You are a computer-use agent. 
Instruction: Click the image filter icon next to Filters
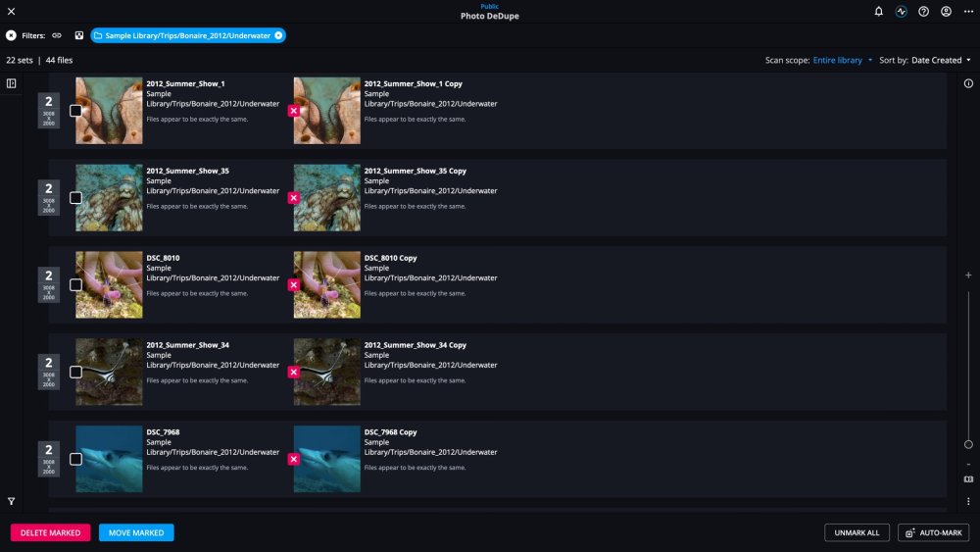[79, 35]
